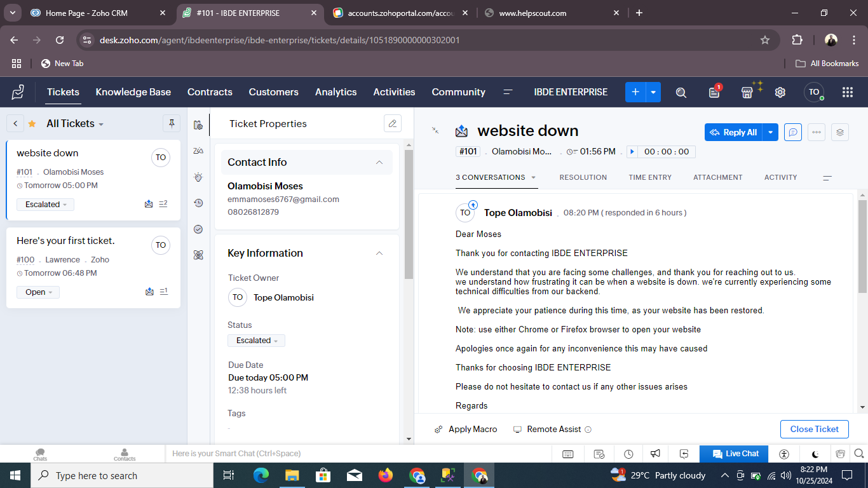The width and height of the screenshot is (868, 488).
Task: Switch to the Resolution tab
Action: pos(583,178)
